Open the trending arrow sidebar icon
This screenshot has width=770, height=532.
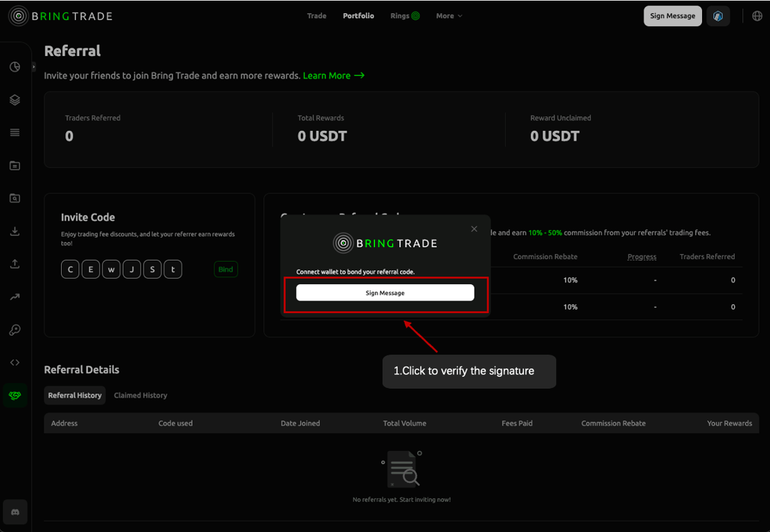click(x=15, y=297)
